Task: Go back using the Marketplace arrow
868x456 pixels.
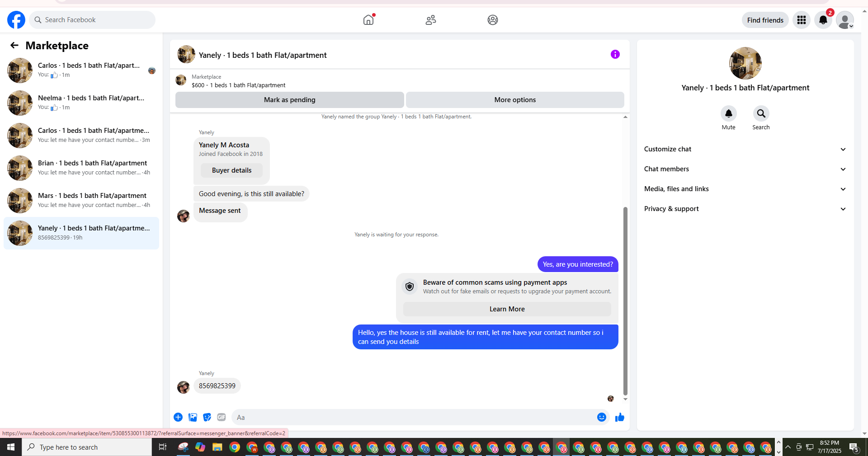Action: [14, 45]
